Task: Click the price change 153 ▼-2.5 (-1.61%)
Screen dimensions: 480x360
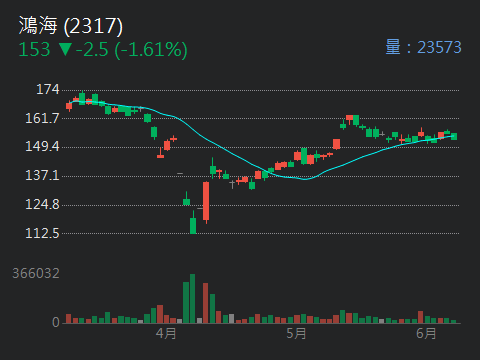Action: 103,50
